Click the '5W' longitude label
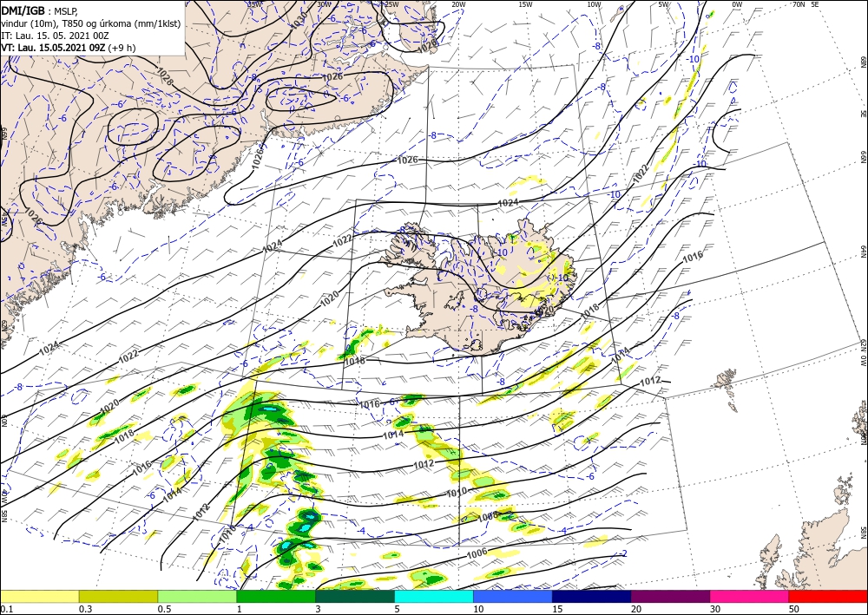The image size is (868, 615). point(664,4)
